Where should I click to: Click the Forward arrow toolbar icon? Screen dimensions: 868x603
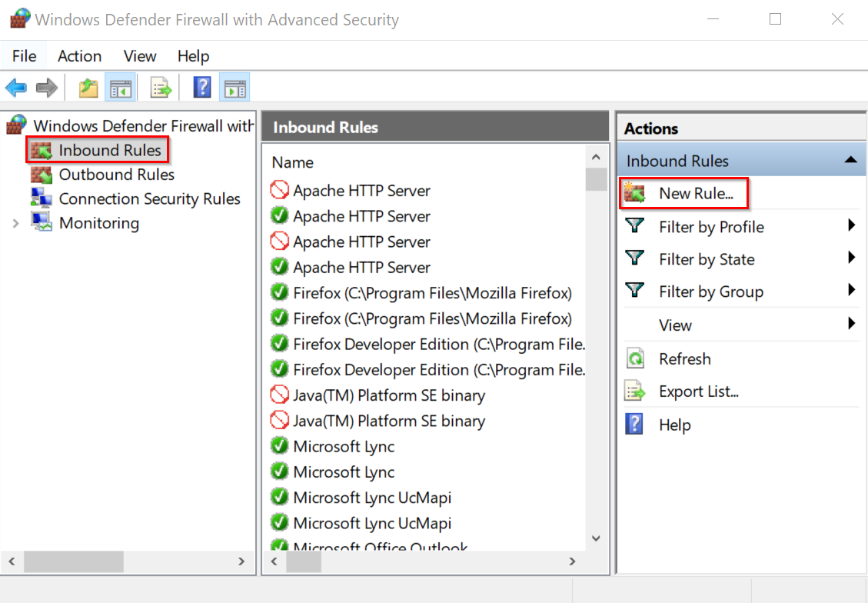pyautogui.click(x=47, y=88)
